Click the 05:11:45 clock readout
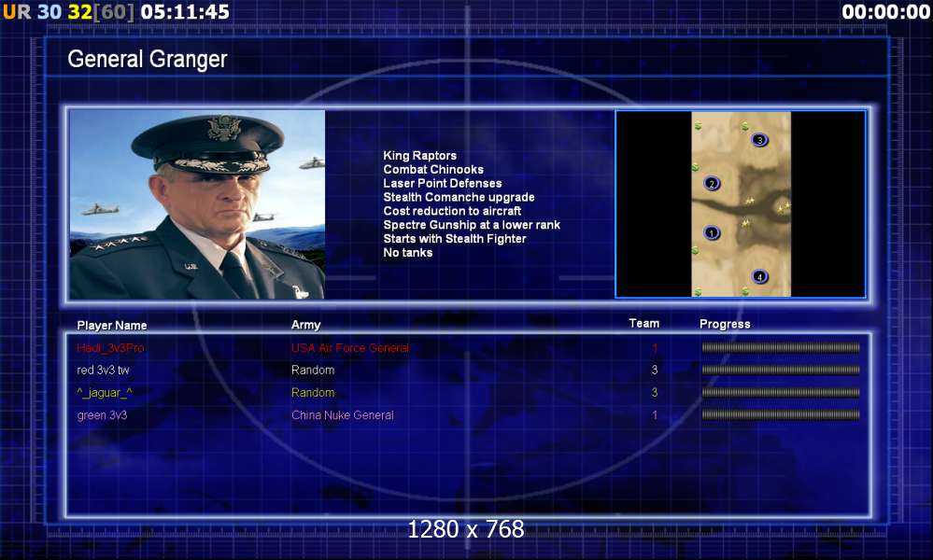The image size is (933, 560). [x=185, y=11]
